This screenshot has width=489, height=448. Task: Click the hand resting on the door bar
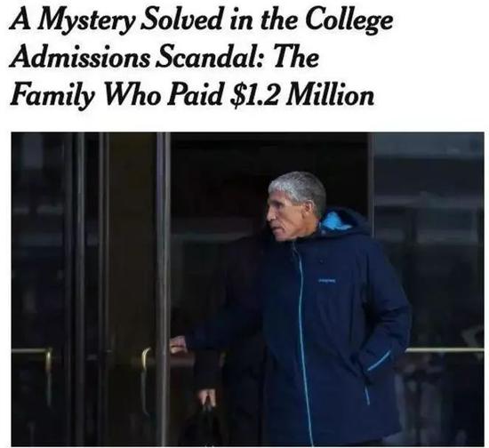[179, 345]
